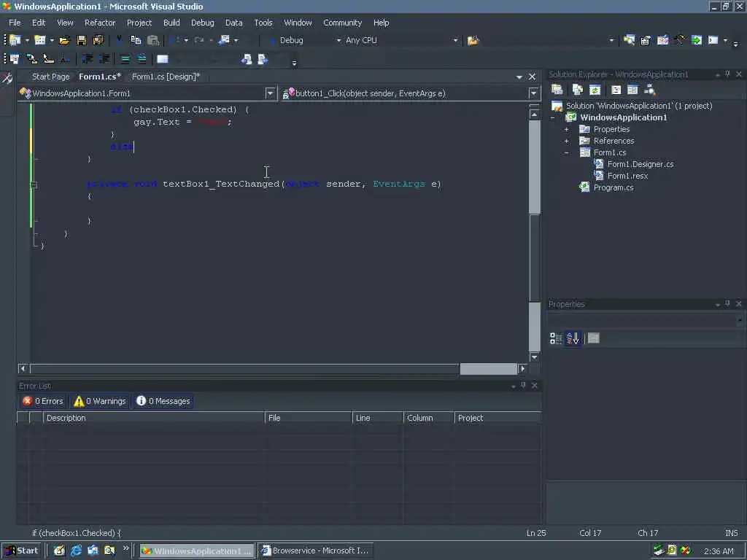Open the Properties Window toolbar icon

(x=646, y=41)
